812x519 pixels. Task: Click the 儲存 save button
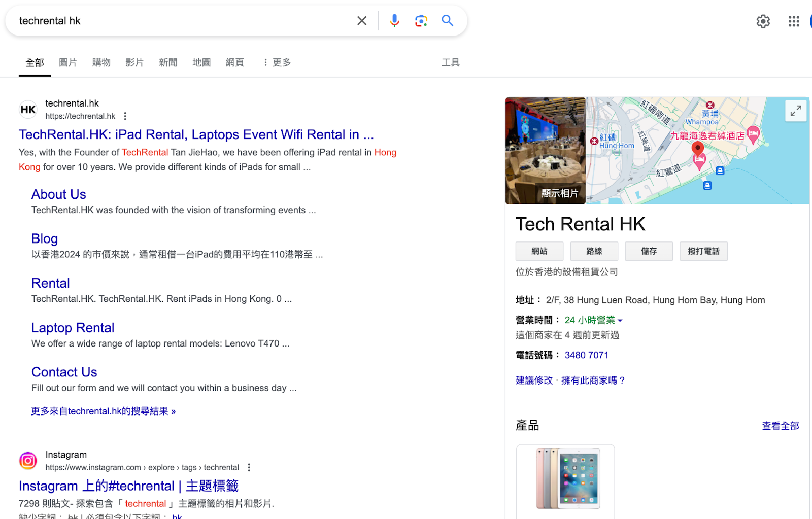pyautogui.click(x=649, y=251)
